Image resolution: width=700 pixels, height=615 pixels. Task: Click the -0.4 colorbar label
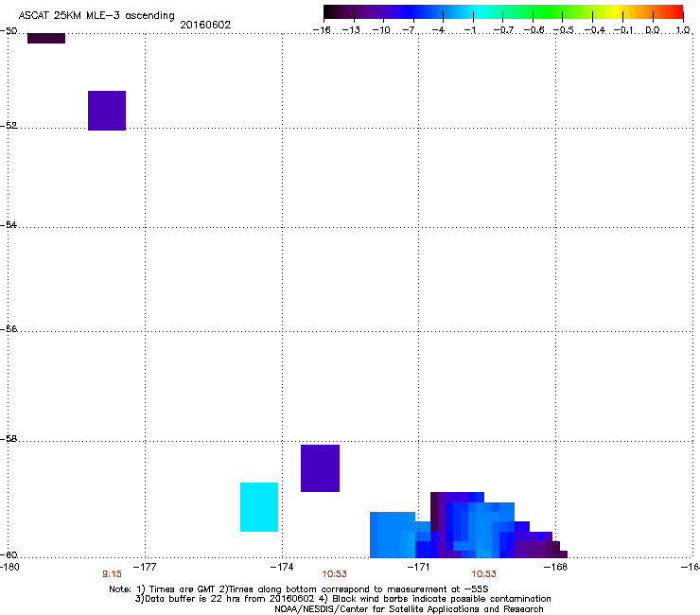pyautogui.click(x=595, y=30)
